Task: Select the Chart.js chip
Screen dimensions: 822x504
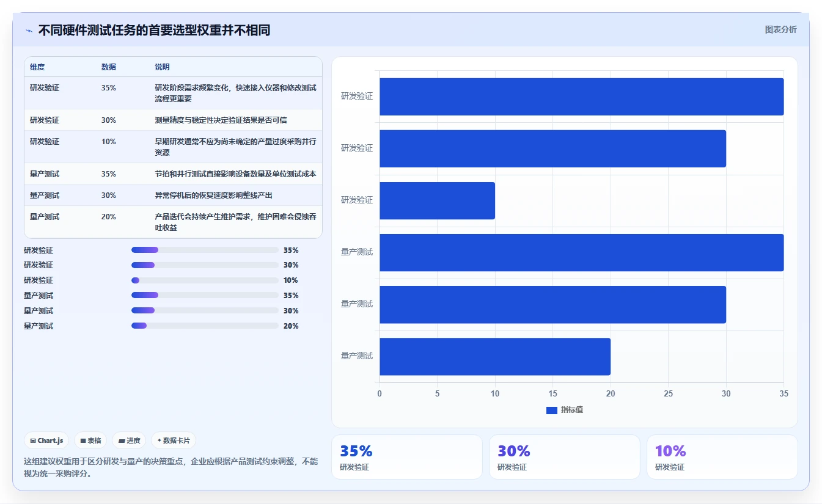Action: (46, 440)
